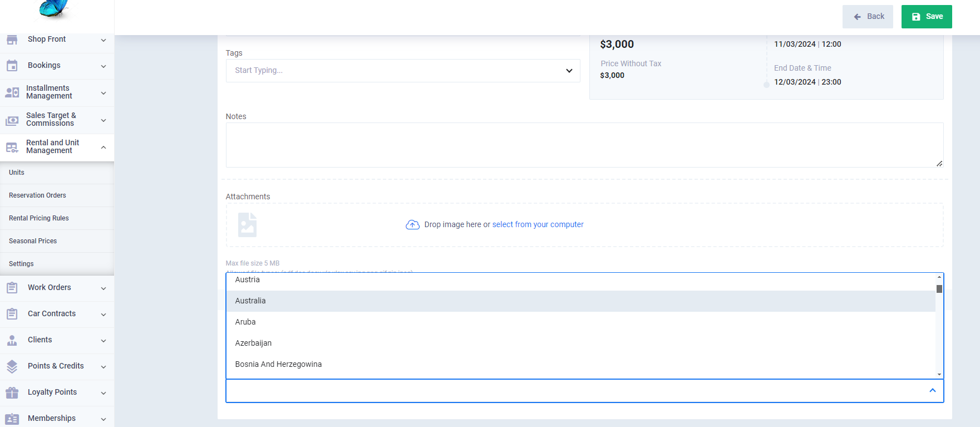The image size is (980, 427).
Task: Click the country list scrollbar thumb
Action: coord(939,289)
